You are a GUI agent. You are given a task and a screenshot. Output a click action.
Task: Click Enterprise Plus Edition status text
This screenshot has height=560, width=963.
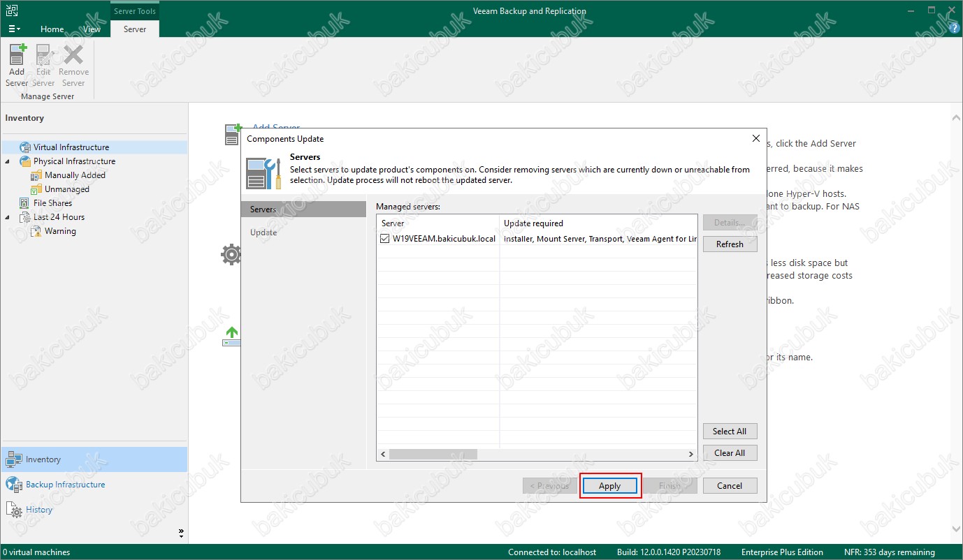[x=782, y=552]
